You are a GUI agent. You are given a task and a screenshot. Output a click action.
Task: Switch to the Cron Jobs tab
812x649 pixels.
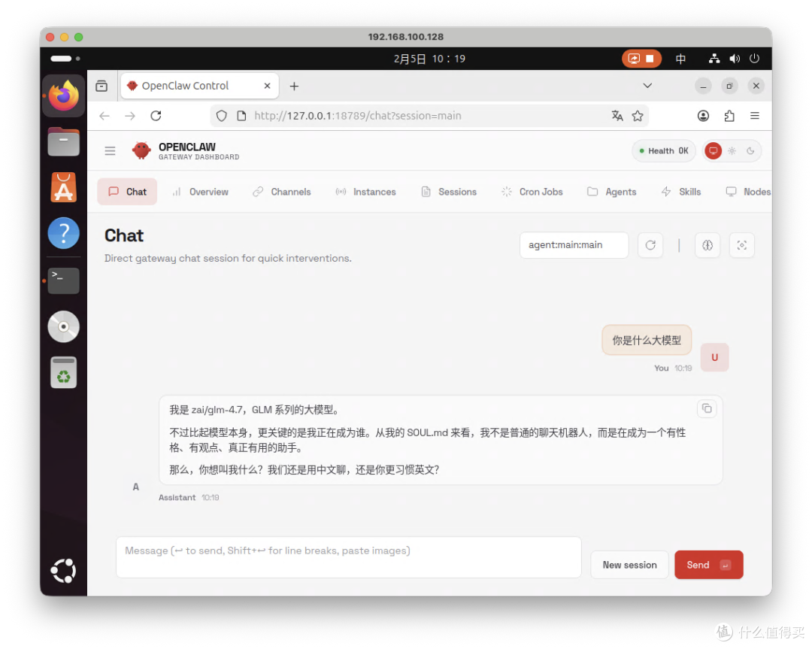532,192
